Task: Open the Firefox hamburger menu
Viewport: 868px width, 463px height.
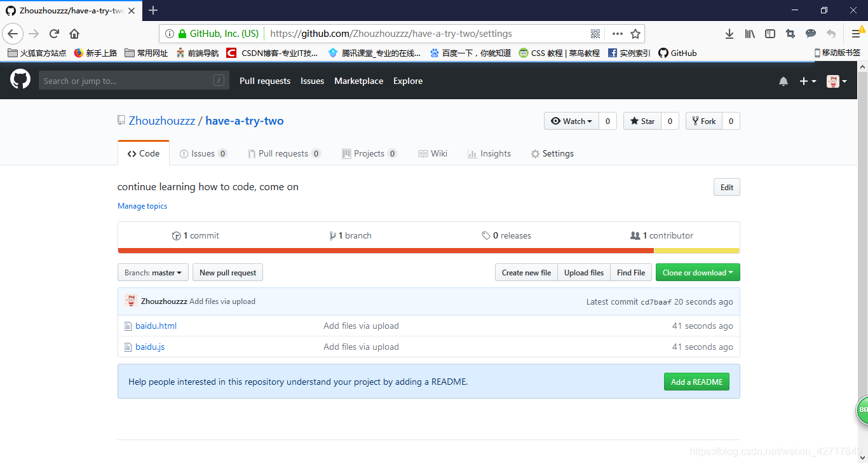Action: [856, 34]
